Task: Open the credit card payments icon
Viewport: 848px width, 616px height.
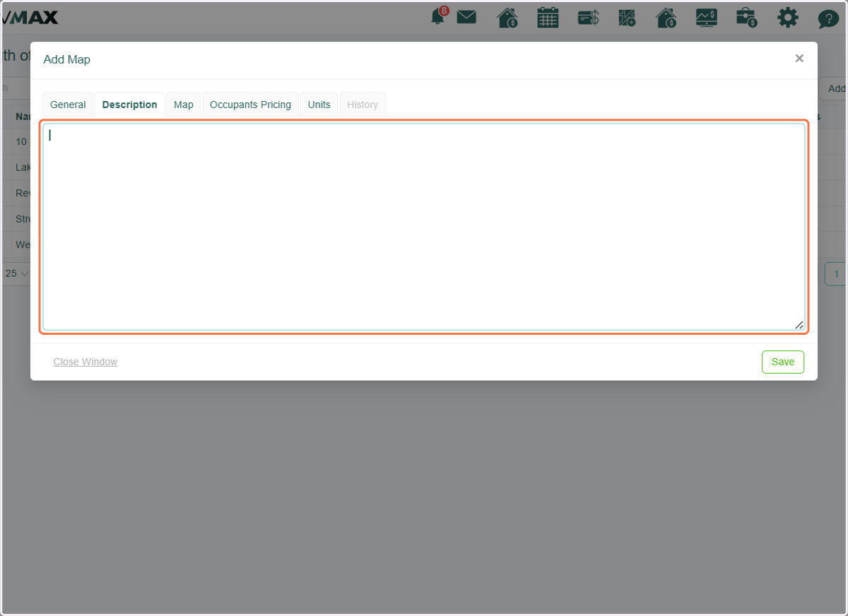Action: 588,18
